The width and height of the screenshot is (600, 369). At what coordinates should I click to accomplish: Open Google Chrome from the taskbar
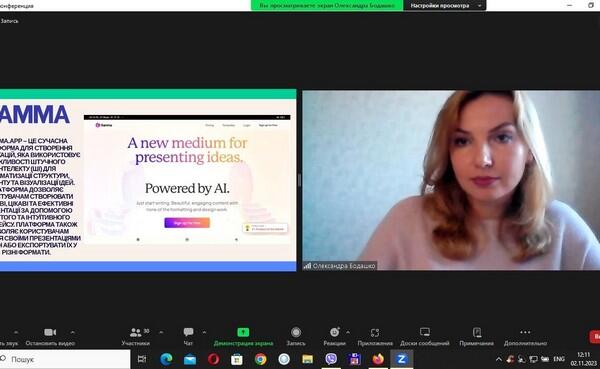tap(261, 359)
